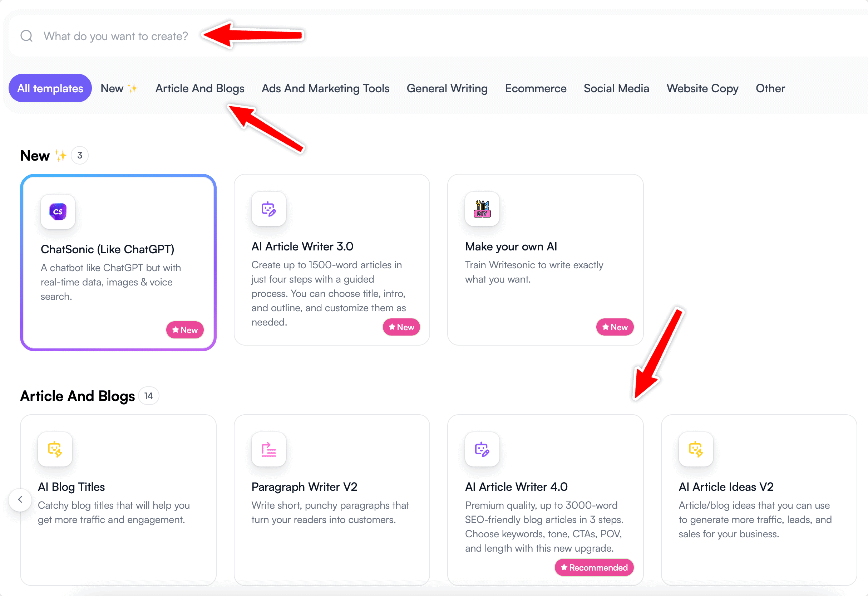Click the AI Blog Titles lightning robot icon
Screen dimensions: 868x596
point(55,449)
